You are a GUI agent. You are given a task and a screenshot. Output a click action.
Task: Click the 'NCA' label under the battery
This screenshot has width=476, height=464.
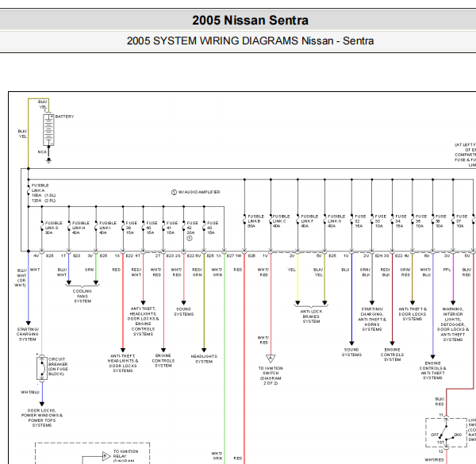42,152
